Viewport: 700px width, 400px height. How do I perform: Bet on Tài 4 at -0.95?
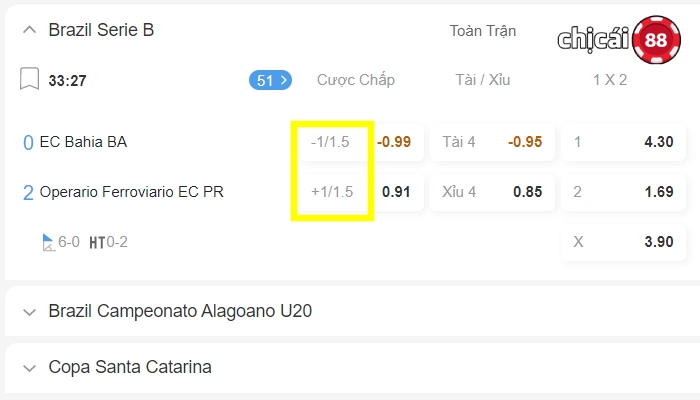492,142
